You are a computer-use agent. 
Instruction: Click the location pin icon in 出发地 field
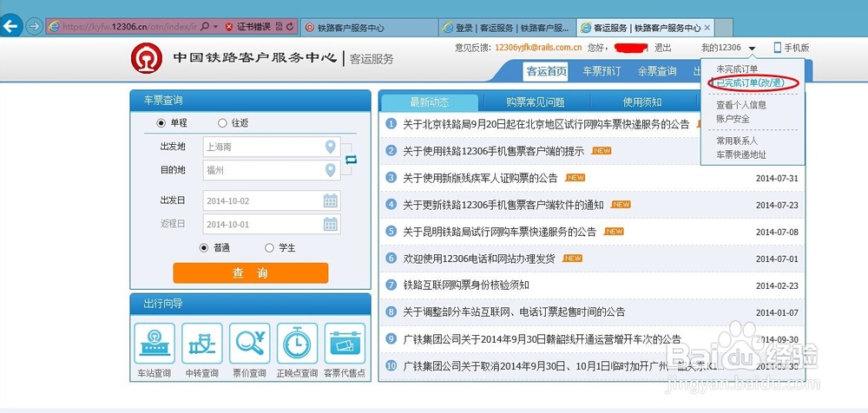click(x=331, y=147)
